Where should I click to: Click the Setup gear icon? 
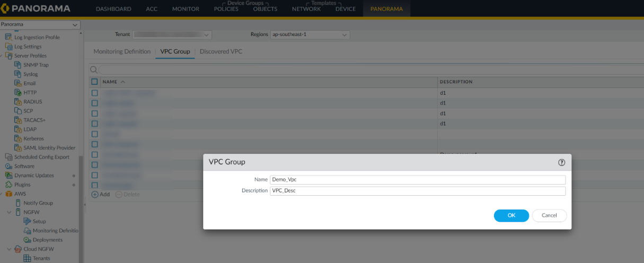click(28, 221)
